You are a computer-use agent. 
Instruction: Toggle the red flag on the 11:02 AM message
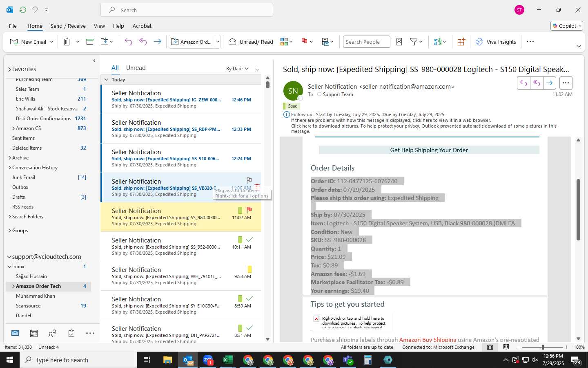click(249, 210)
